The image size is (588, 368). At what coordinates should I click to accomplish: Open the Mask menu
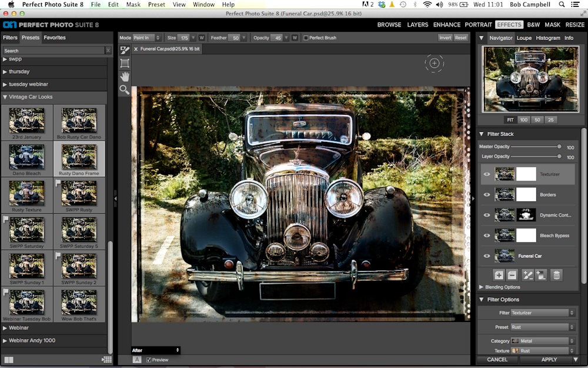133,5
